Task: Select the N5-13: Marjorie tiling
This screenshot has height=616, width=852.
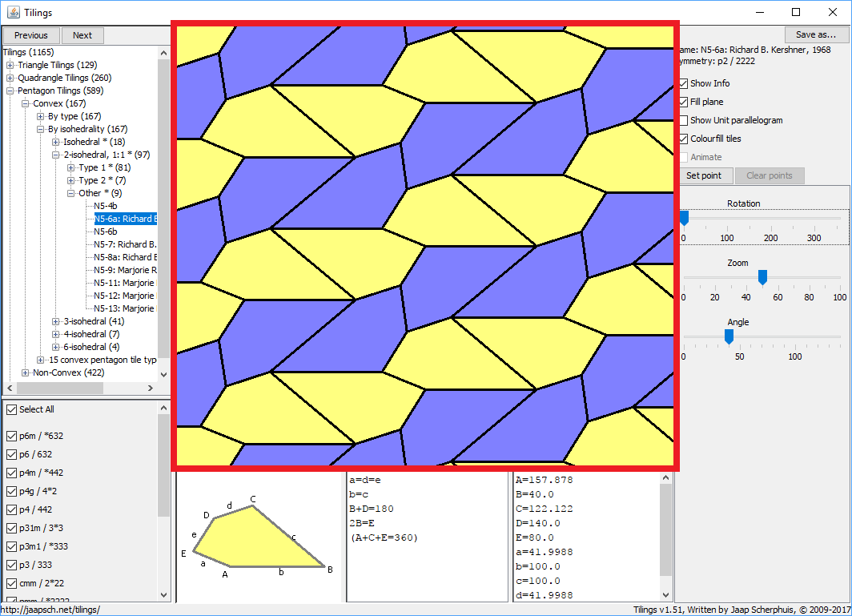Action: tap(125, 309)
